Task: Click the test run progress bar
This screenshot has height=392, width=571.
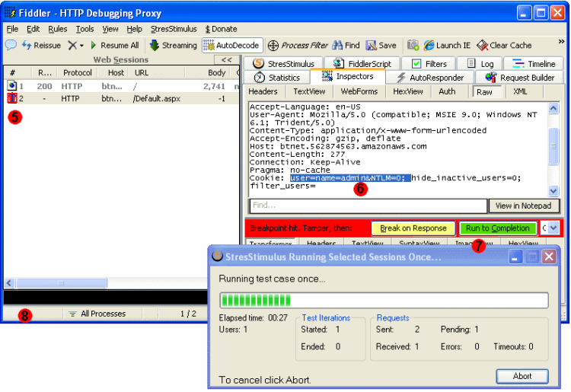Action: (384, 301)
